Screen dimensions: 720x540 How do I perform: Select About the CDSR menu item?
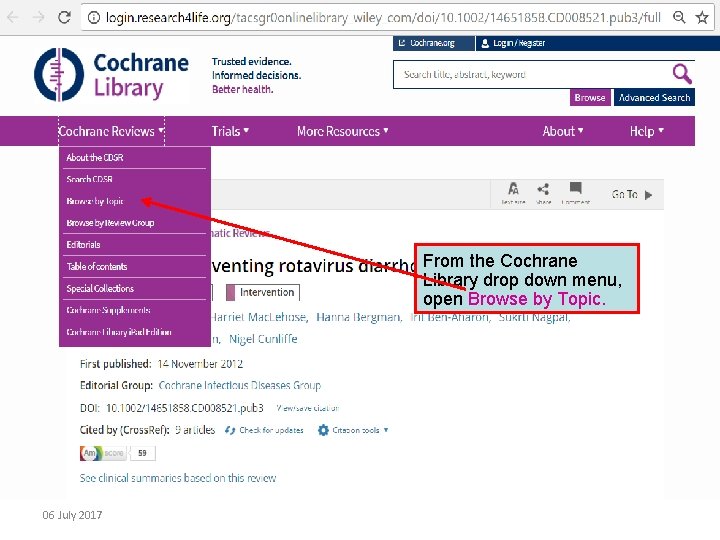point(133,158)
